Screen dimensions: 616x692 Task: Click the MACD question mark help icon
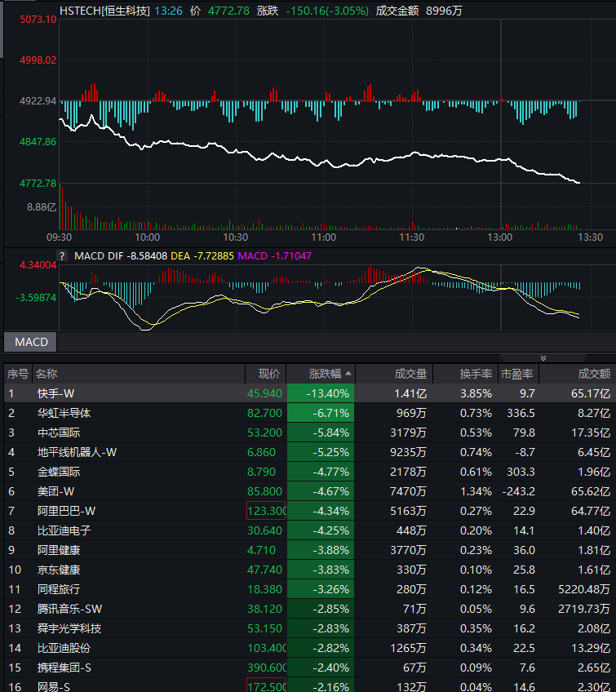tap(62, 255)
